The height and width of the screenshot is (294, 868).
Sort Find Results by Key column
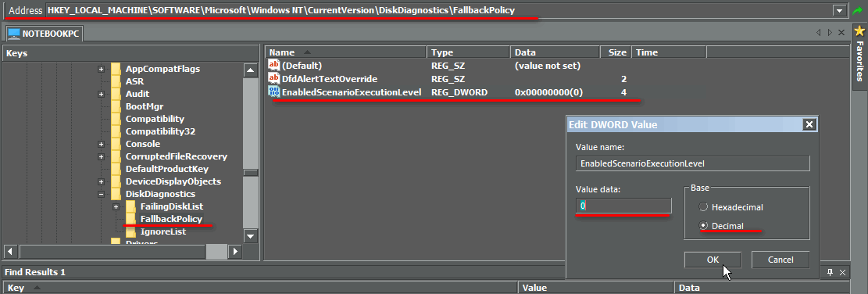click(x=260, y=288)
